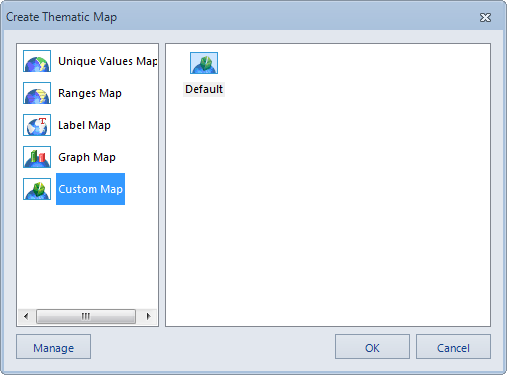
Task: Choose the Label Map entry
Action: 84,125
